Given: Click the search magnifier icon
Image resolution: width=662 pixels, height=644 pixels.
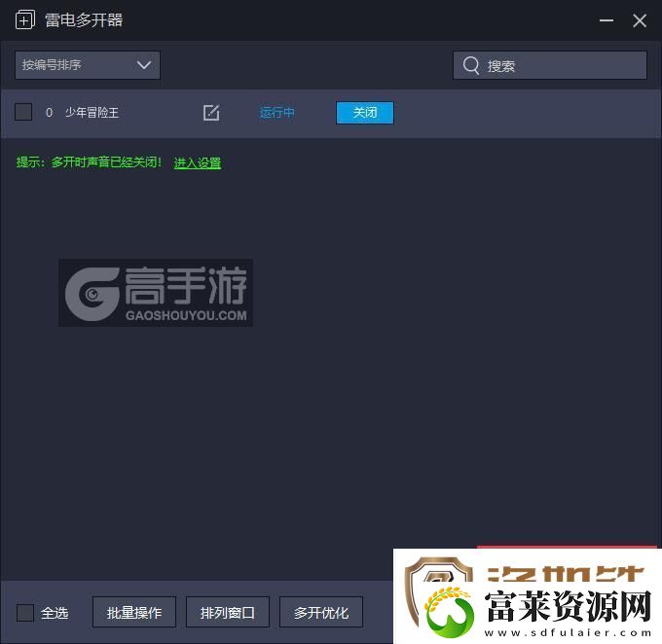Looking at the screenshot, I should point(471,65).
